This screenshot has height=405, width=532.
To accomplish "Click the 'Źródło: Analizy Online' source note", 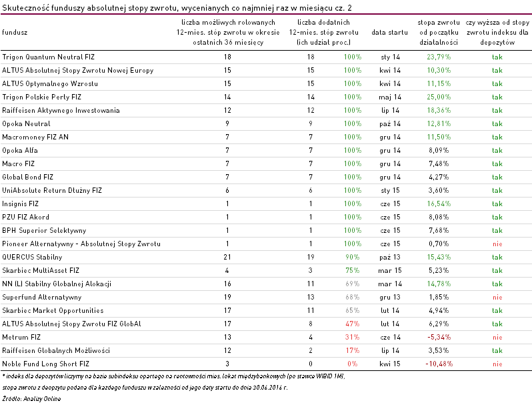I will 31,398.
